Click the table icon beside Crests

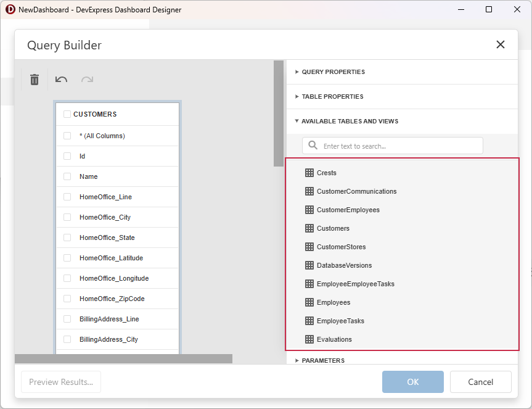[x=308, y=173]
